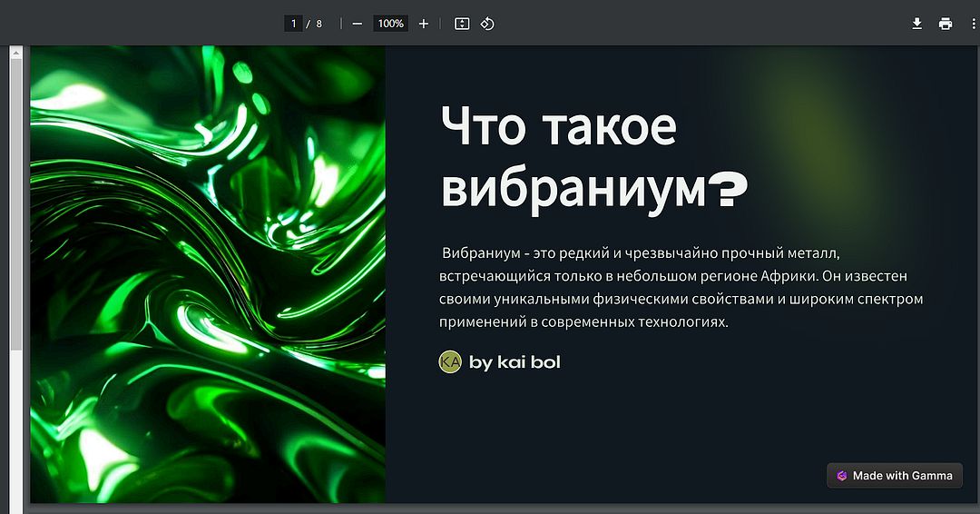Click the scrollbar up arrow
980x514 pixels.
[x=15, y=53]
